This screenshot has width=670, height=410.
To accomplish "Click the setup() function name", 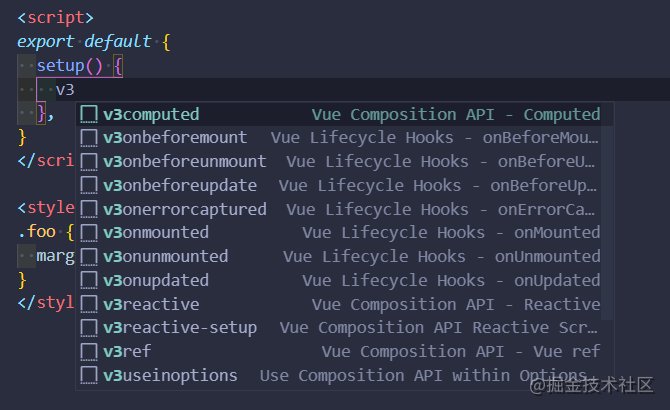I will (x=60, y=67).
